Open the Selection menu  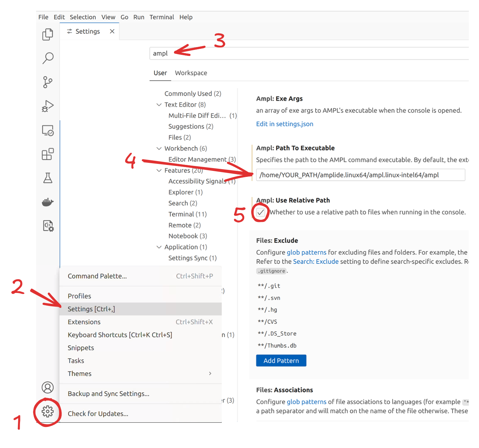(83, 17)
